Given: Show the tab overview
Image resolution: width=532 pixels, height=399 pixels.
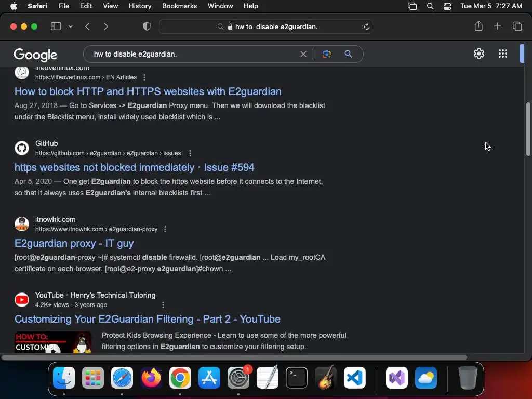Looking at the screenshot, I should 517,26.
